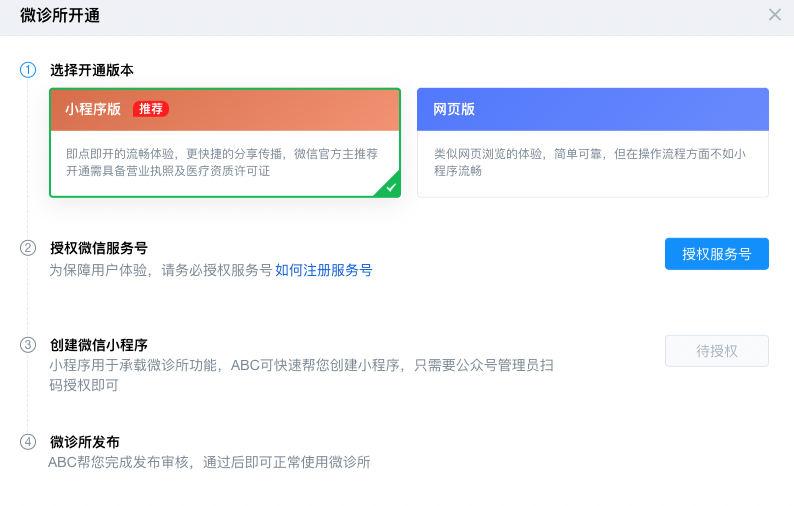Click the red 推荐 badge
794x506 pixels.
tap(151, 109)
